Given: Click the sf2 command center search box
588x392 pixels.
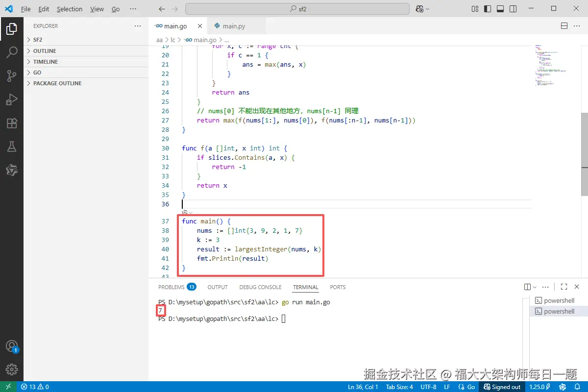Looking at the screenshot, I should pos(297,9).
